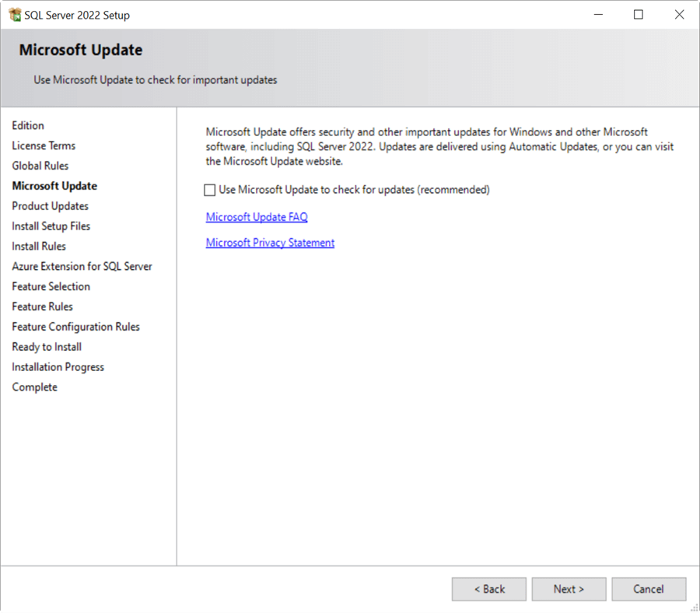Viewport: 700px width, 613px height.
Task: Select the Install Setup Files step
Action: [51, 226]
